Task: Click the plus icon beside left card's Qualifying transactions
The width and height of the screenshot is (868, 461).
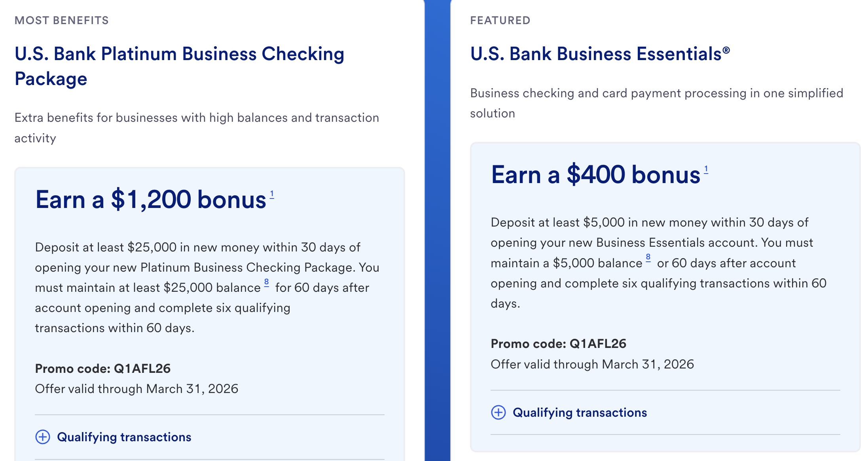Action: pyautogui.click(x=42, y=437)
